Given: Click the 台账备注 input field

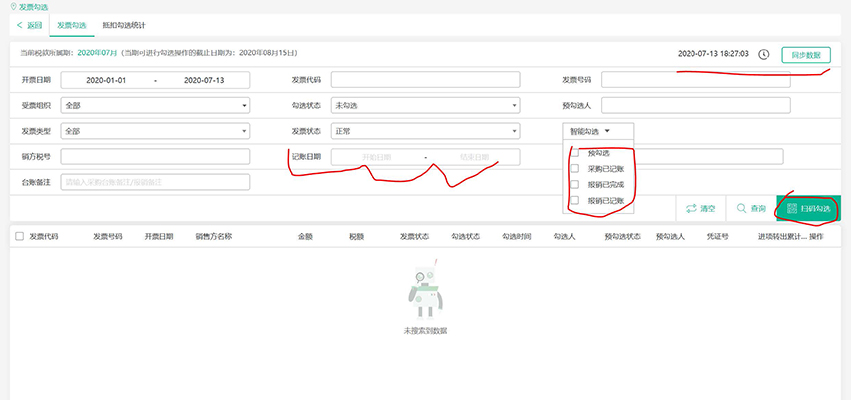Looking at the screenshot, I should point(155,182).
